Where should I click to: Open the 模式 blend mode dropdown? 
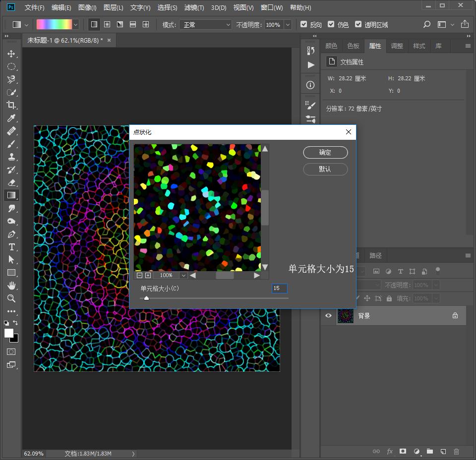coord(205,24)
